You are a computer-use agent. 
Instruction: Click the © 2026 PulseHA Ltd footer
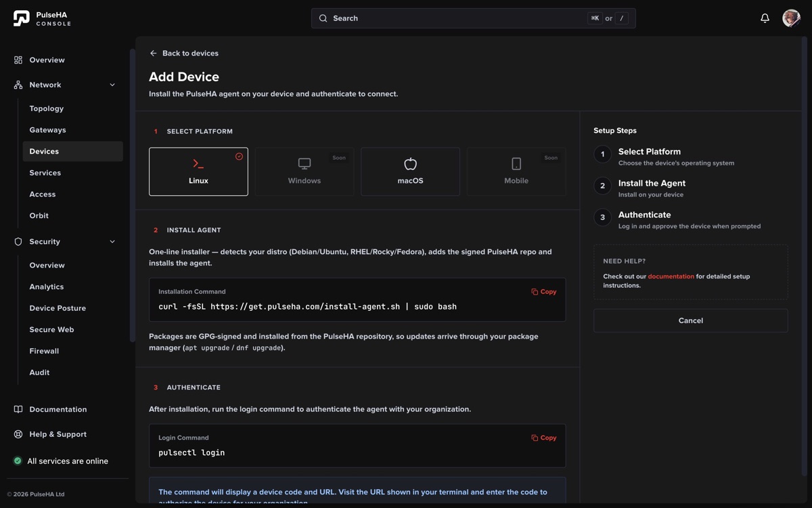point(36,494)
